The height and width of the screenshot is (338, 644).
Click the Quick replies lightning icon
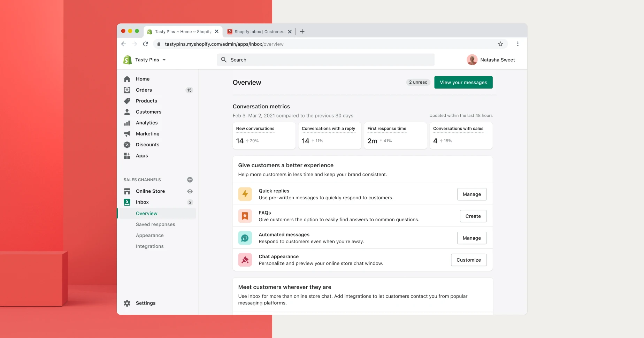(x=245, y=194)
